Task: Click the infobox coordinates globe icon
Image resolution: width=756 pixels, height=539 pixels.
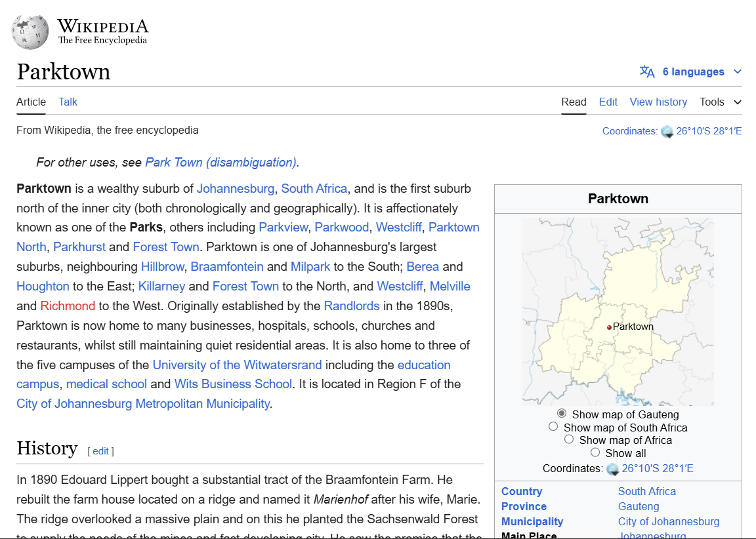Action: coord(613,469)
